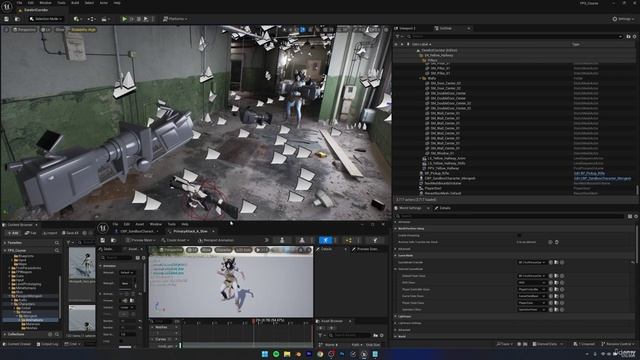Open the Actor menu in main editor
This screenshot has height=360, width=640.
104,3
